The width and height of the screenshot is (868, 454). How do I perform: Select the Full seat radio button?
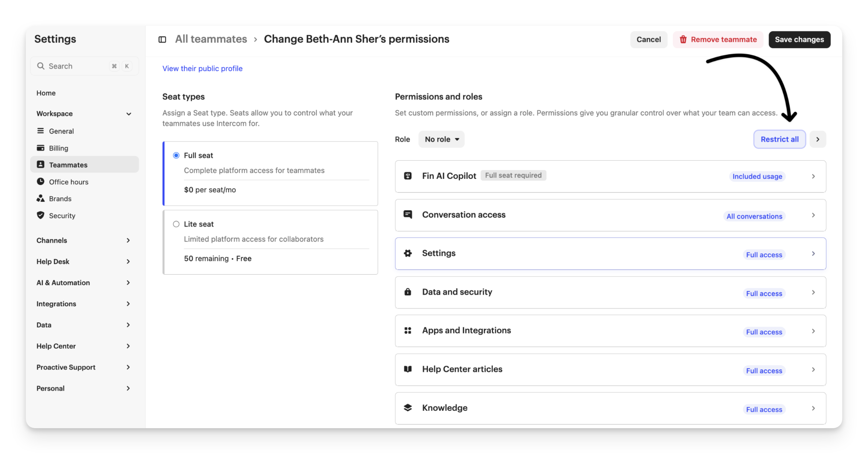(x=176, y=155)
